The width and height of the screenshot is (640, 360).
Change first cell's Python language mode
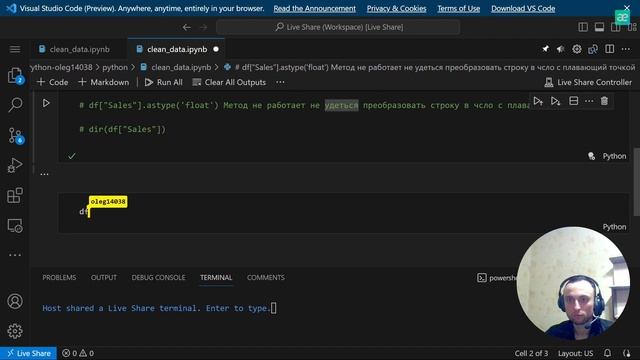[x=614, y=156]
